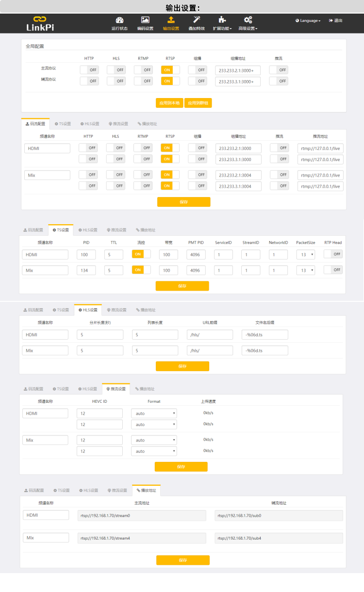Viewport: 364px width, 592px height.
Task: Open 编码设置 picture icon in navbar
Action: pos(145,20)
